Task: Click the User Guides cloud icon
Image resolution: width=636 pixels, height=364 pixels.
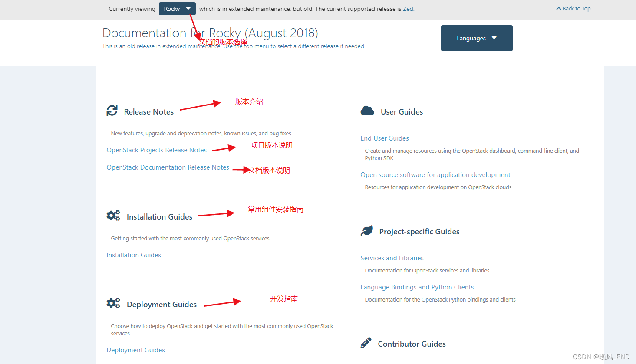Action: tap(367, 111)
